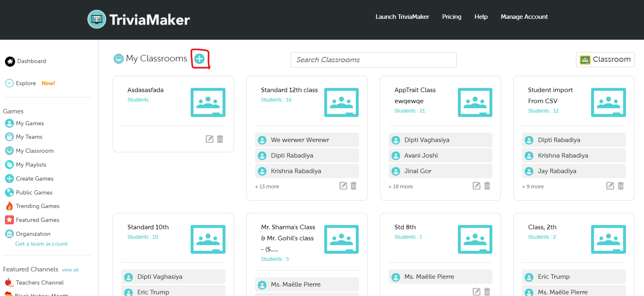Open the Pricing menu item
This screenshot has width=644, height=296.
(451, 17)
